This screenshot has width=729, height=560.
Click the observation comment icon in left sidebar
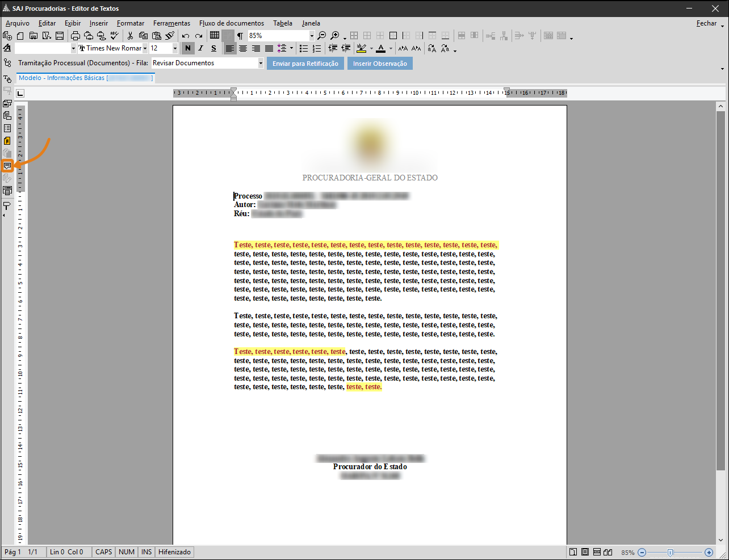click(x=7, y=166)
